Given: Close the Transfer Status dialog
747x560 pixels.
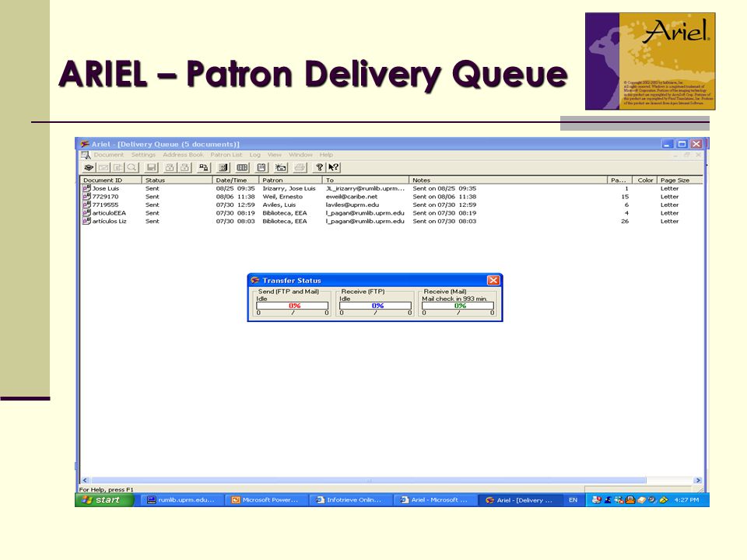Looking at the screenshot, I should point(493,281).
